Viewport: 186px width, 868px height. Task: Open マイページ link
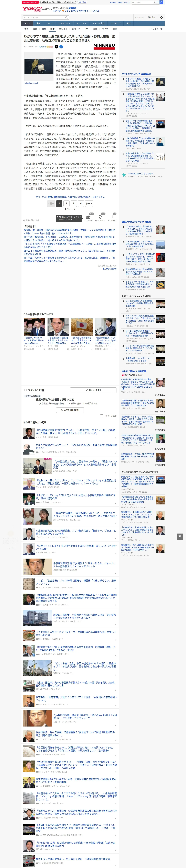(139, 17)
